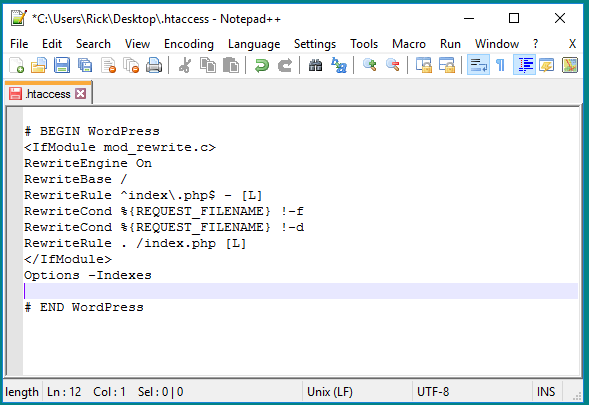589x405 pixels.
Task: Toggle Word Wrap toolbar button
Action: pyautogui.click(x=478, y=65)
